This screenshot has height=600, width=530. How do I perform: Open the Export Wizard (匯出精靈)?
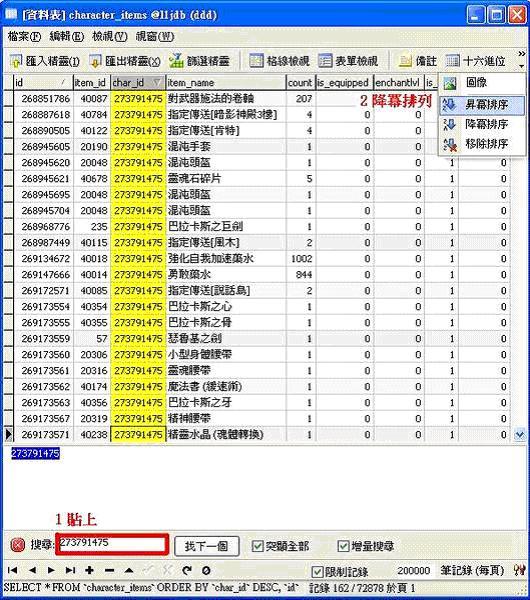click(125, 60)
